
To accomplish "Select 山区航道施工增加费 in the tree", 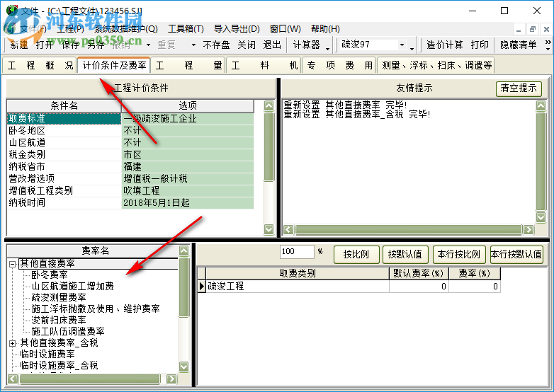I will (73, 286).
